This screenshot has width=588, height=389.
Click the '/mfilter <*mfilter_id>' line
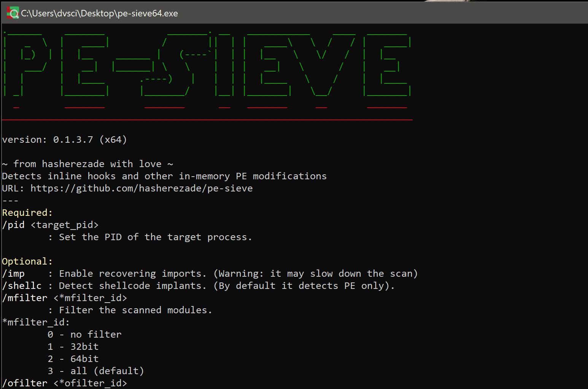[65, 298]
